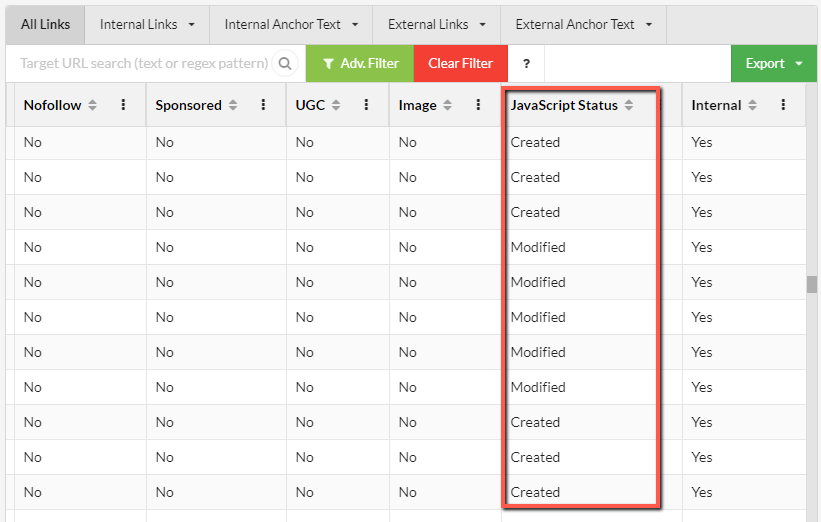Open the Export dropdown menu
This screenshot has width=821, height=522.
[774, 63]
